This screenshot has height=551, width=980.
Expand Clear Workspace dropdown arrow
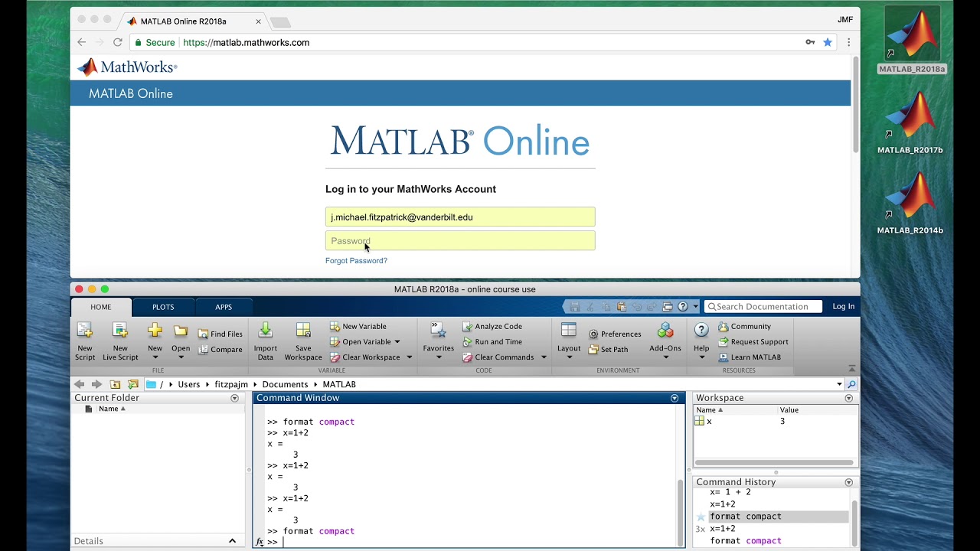[409, 357]
